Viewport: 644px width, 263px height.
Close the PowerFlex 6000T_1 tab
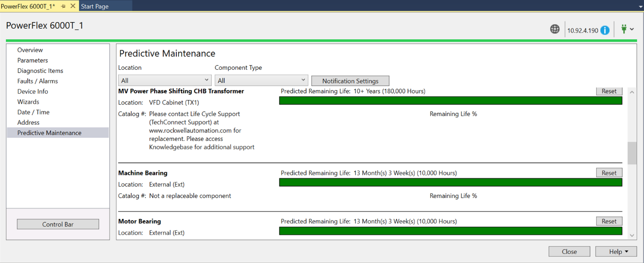point(73,6)
